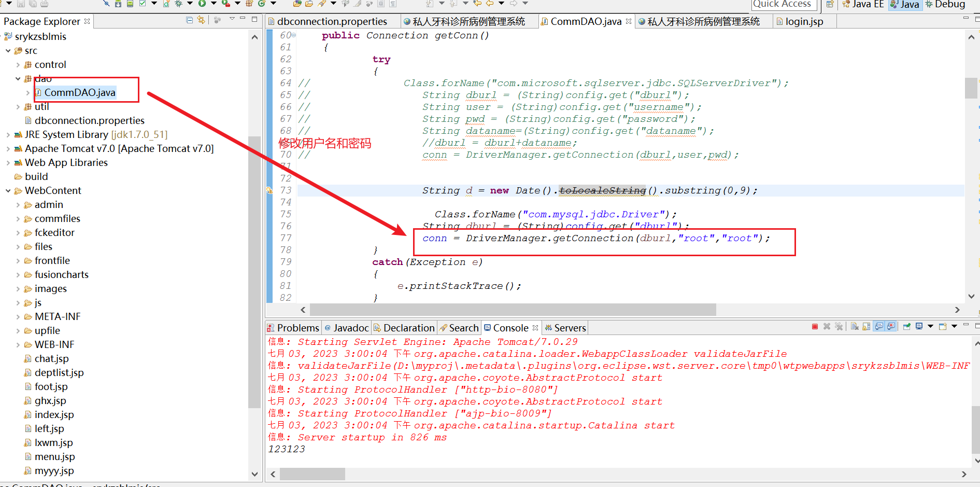
Task: Close the CommDAO.java editor tab
Action: (629, 21)
